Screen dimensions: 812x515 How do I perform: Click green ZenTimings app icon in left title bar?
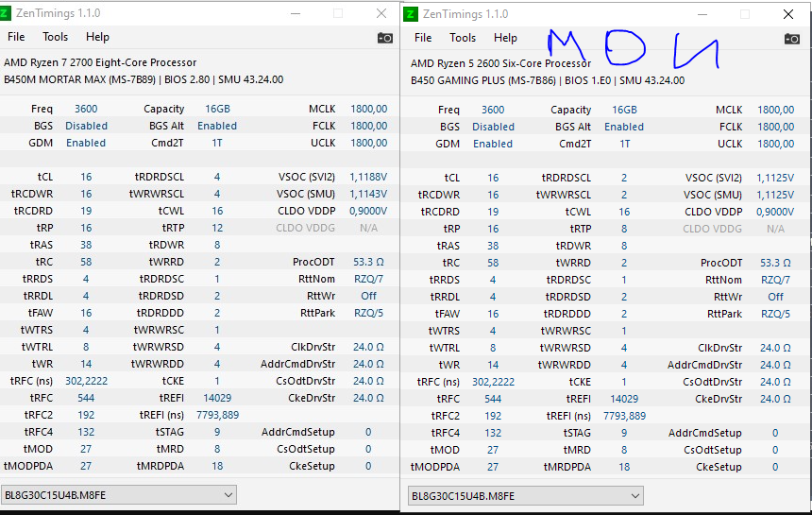5,13
